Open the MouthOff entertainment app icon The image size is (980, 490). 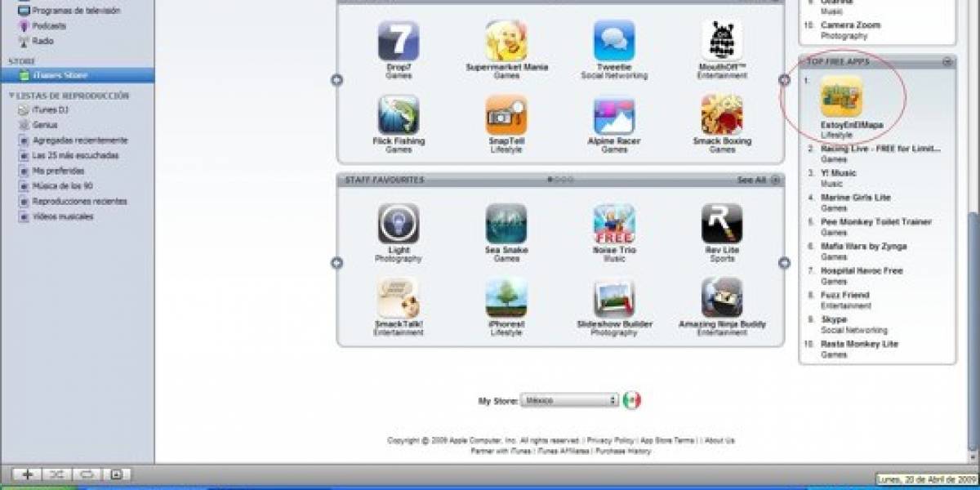point(722,41)
